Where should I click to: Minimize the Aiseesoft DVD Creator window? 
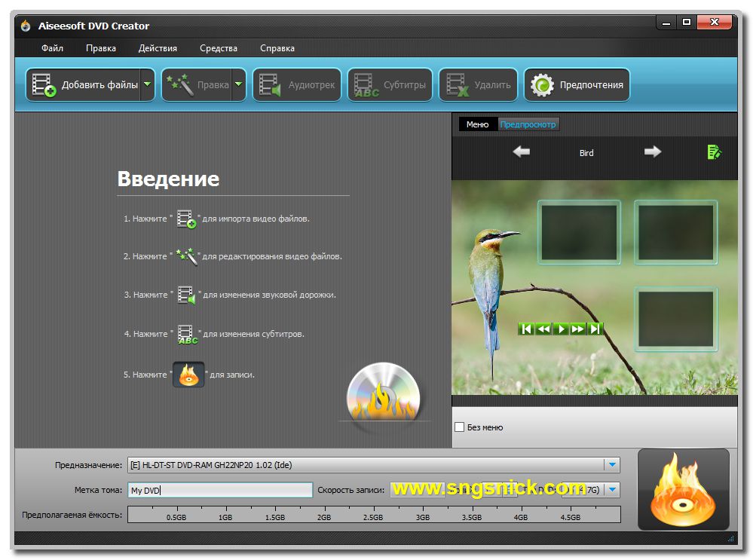[666, 23]
